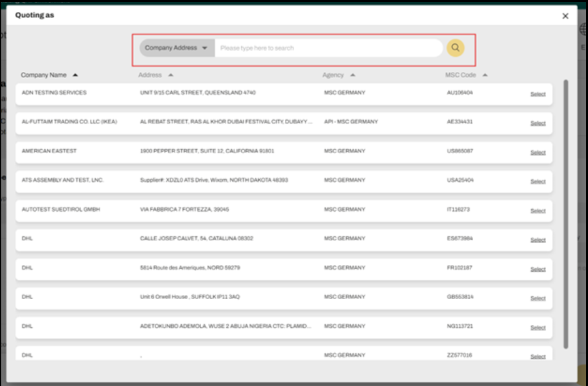The image size is (588, 386).
Task: Click the Agency column header text
Action: pyautogui.click(x=333, y=75)
